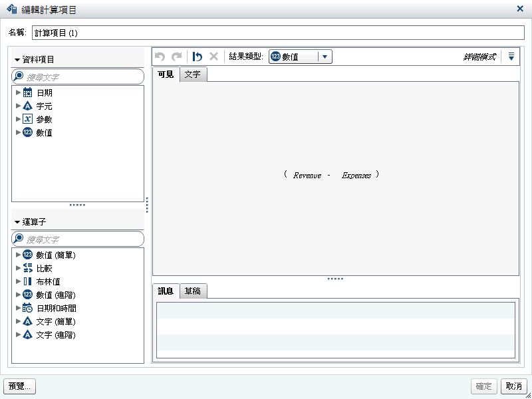The image size is (532, 399).
Task: Collapse the 資料項目 section
Action: pos(17,60)
